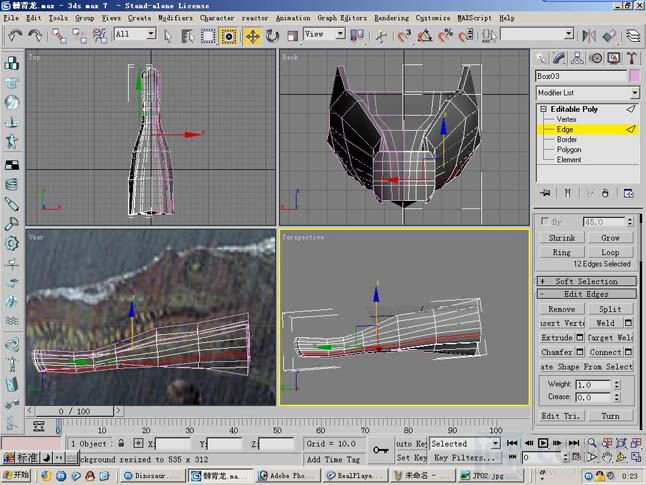Select the Vertex sub-object level
This screenshot has height=485, width=646.
[566, 119]
